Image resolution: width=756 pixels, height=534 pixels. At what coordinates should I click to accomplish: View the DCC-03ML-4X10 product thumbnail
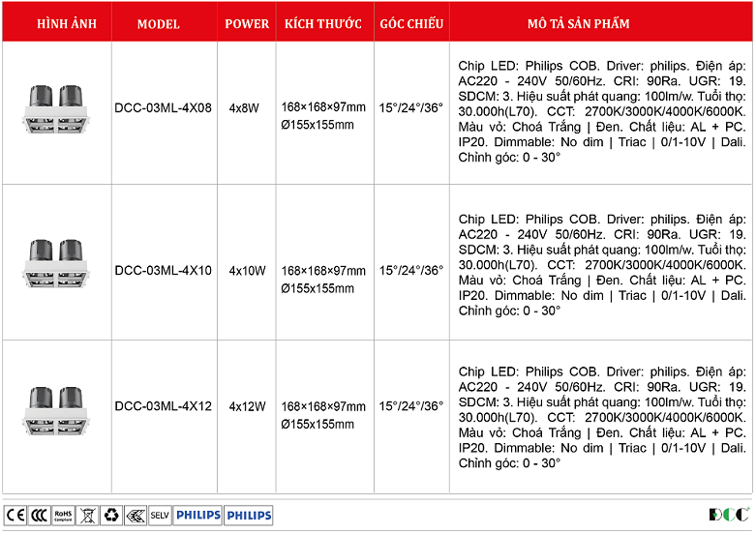(x=56, y=263)
